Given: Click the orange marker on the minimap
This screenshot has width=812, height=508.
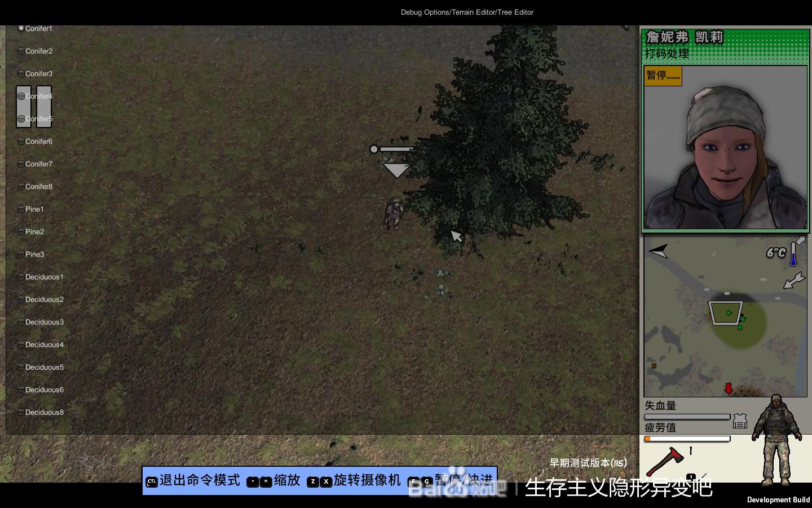Looking at the screenshot, I should coord(654,366).
